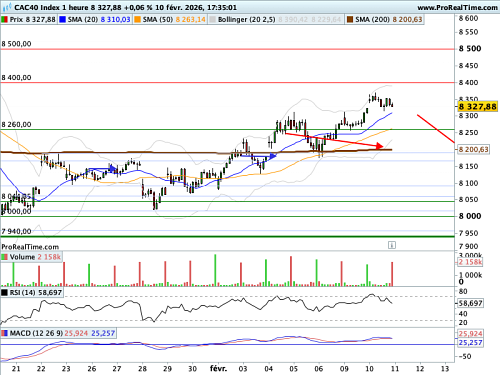Select the Prix 8 327,88 legend label

33,20
